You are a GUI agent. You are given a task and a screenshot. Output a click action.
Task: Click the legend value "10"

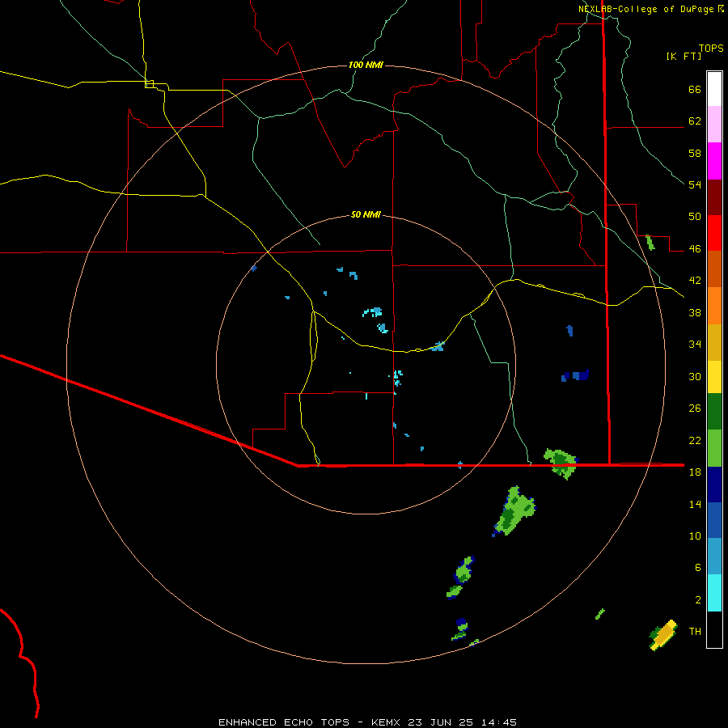tap(695, 535)
